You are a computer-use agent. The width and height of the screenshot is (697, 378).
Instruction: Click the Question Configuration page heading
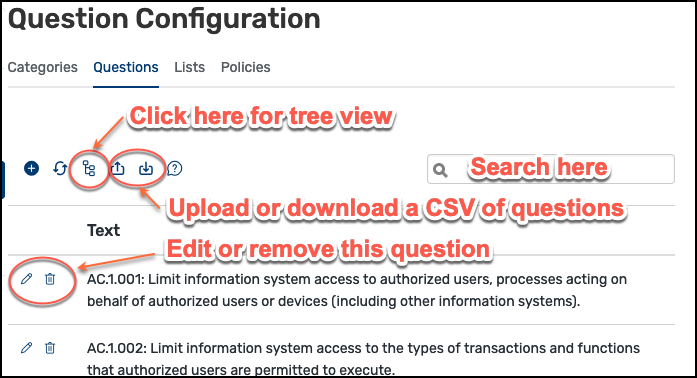[x=164, y=19]
